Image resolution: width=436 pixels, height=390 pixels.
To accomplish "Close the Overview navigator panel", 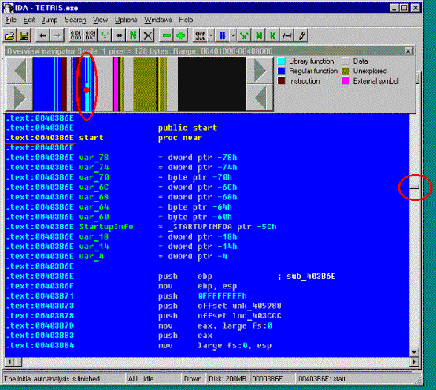I will point(408,51).
